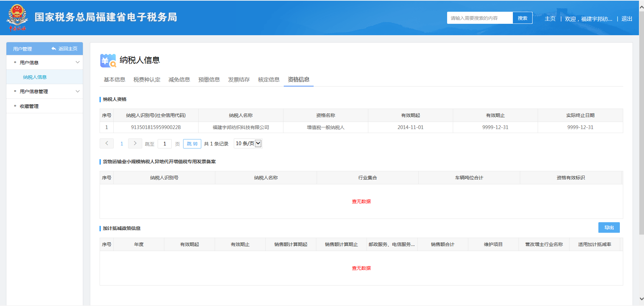Select the 税费种认定 tab
The width and height of the screenshot is (644, 306).
point(147,79)
